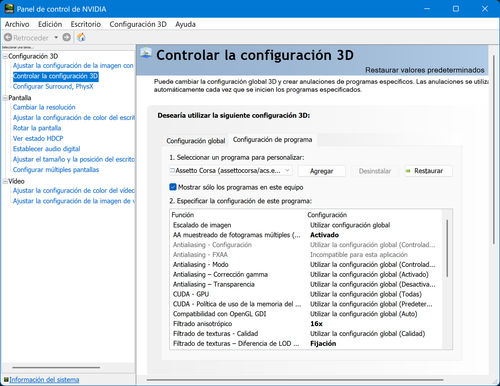Collapse the Configuración 3D tree node
Viewport: 500px width, 386px height.
[5, 56]
